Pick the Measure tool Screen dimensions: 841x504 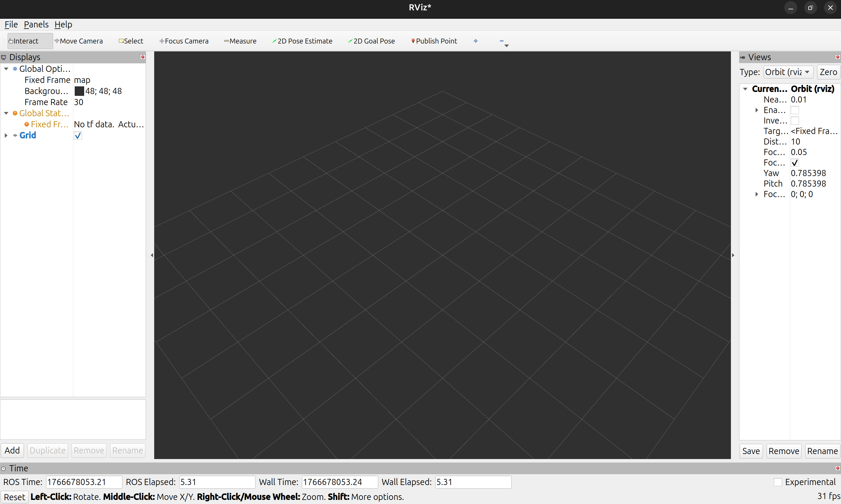[240, 41]
